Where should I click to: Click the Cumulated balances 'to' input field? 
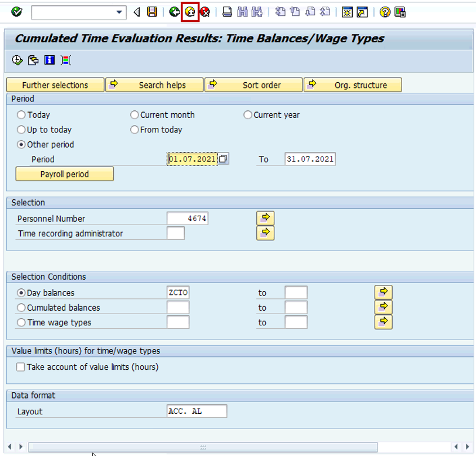click(x=296, y=307)
